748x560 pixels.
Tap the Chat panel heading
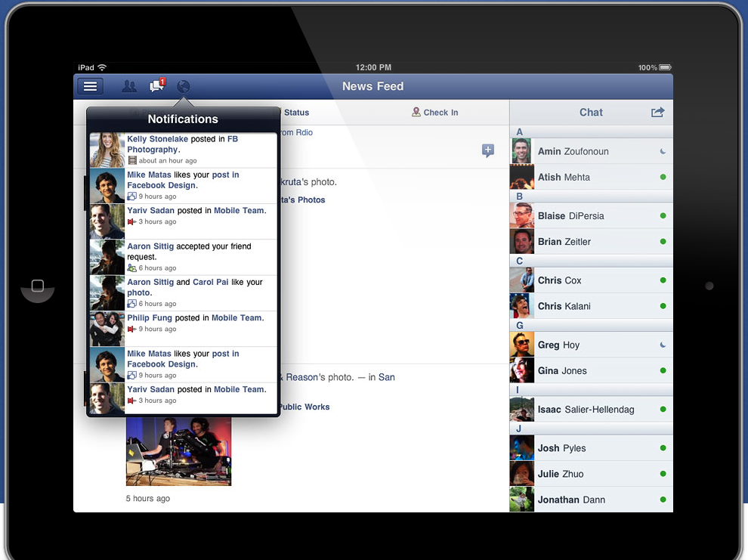click(591, 113)
